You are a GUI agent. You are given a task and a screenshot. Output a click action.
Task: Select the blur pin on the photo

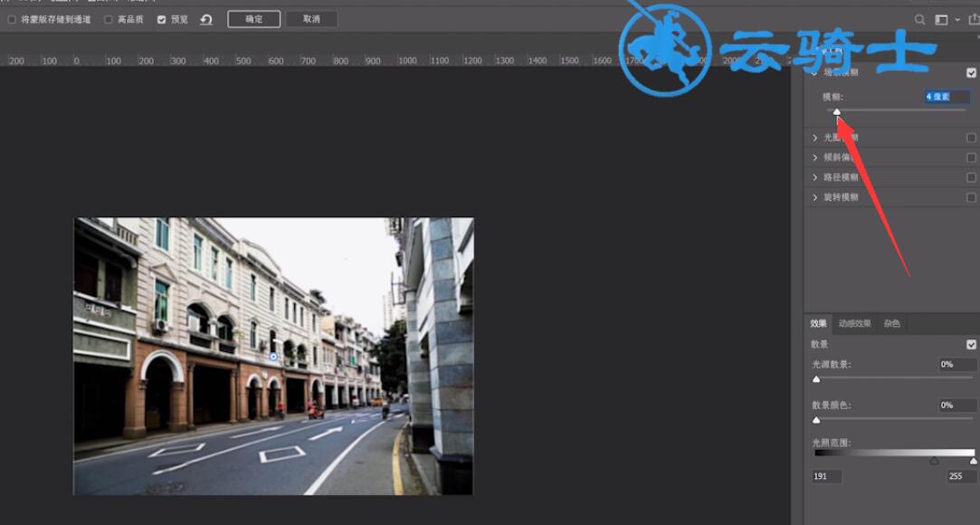click(x=273, y=357)
